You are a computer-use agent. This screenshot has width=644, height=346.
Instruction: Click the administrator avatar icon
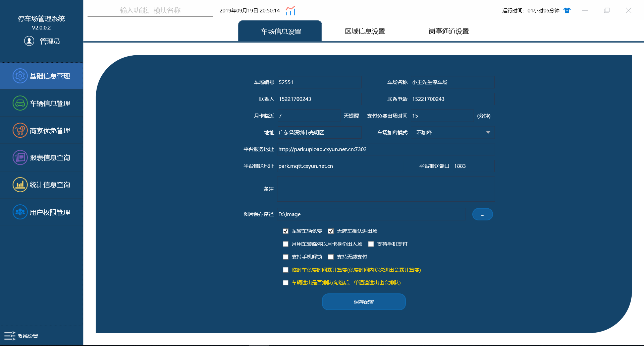(29, 41)
